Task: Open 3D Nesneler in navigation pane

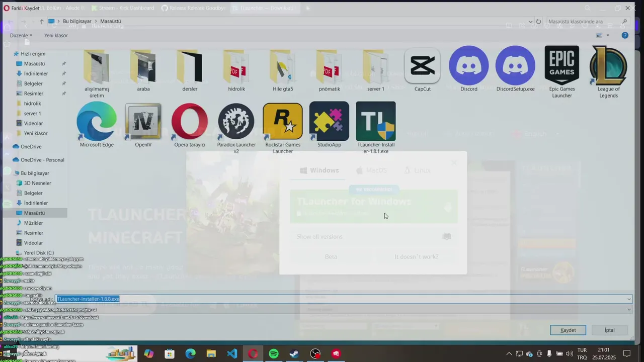Action: pyautogui.click(x=38, y=183)
